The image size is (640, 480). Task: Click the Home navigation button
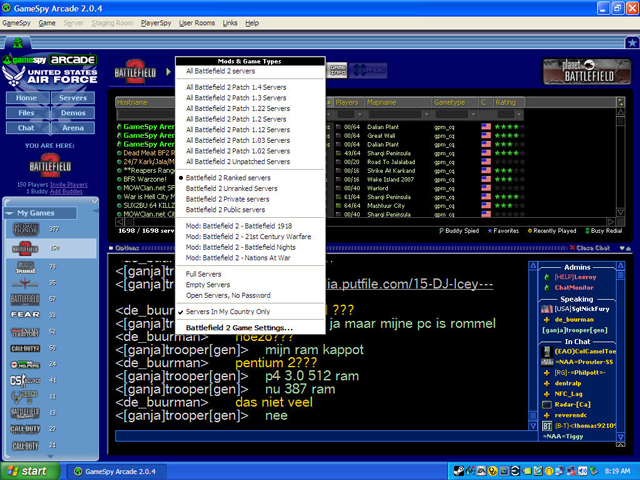(x=27, y=98)
